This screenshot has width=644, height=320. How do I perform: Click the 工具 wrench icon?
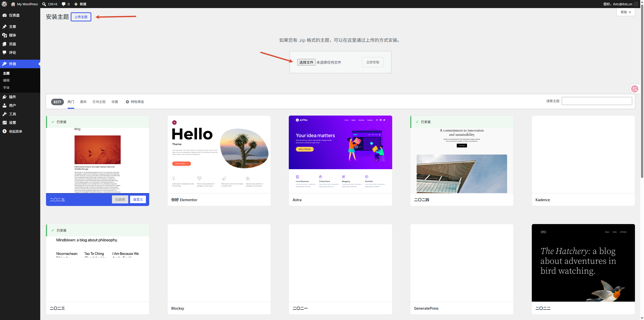click(5, 114)
